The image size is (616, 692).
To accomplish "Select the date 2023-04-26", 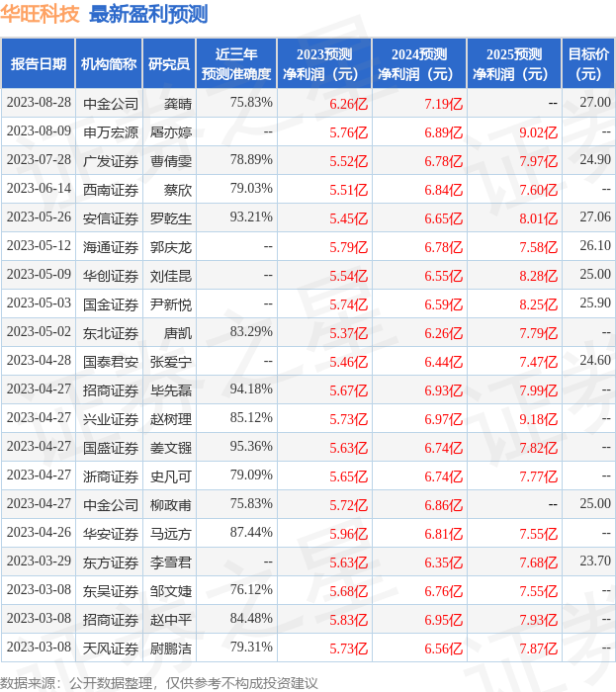I will pos(39,532).
